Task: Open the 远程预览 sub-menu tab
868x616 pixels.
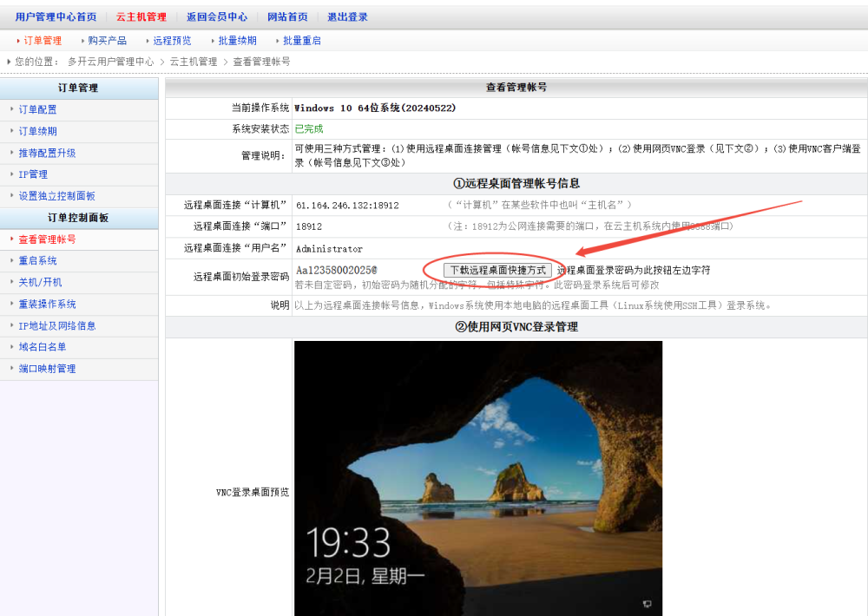Action: 172,41
